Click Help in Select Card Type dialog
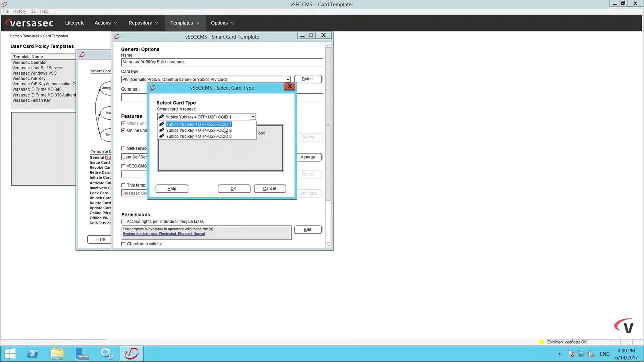Viewport: 644px width, 362px height. [172, 189]
